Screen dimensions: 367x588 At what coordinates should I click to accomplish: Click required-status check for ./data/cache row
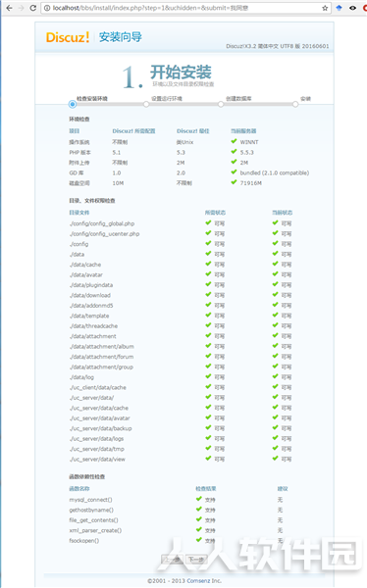point(208,264)
